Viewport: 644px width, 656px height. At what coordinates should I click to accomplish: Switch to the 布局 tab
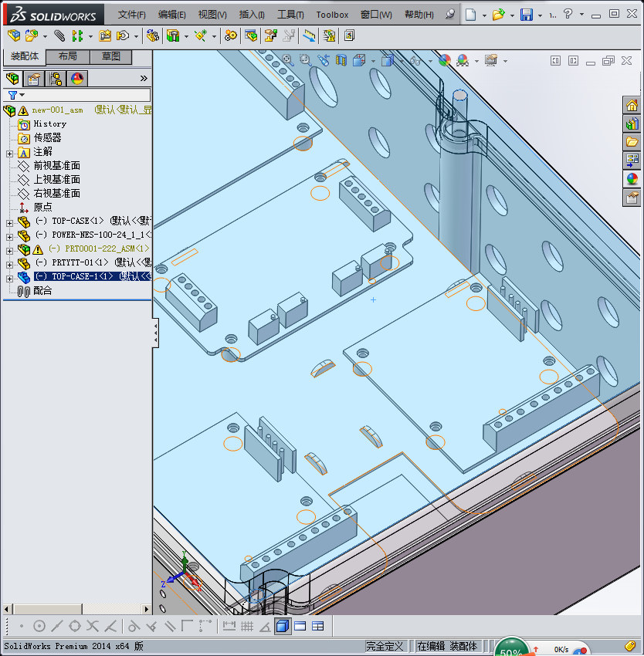pyautogui.click(x=68, y=56)
